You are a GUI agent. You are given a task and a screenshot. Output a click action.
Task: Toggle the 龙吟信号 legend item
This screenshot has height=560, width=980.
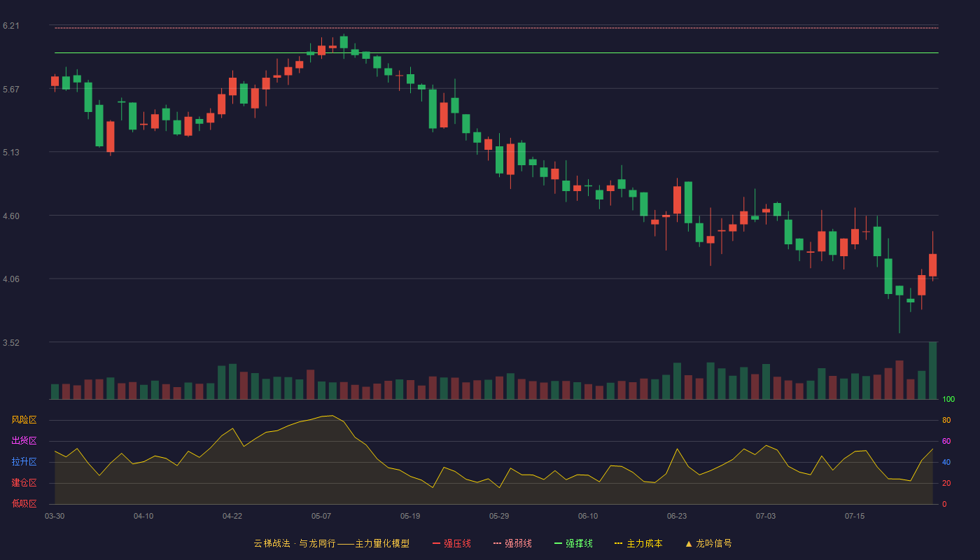pos(708,543)
